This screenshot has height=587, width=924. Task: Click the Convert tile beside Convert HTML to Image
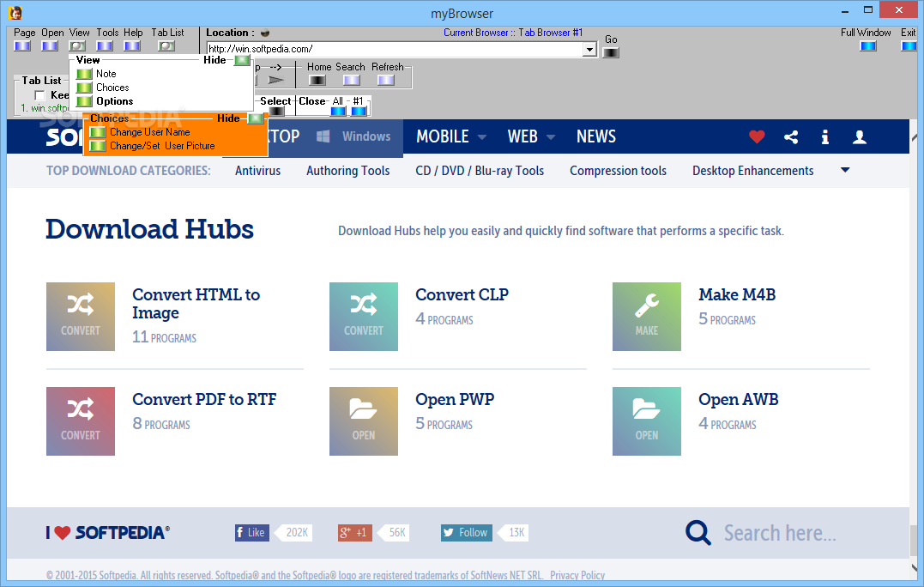[x=81, y=317]
